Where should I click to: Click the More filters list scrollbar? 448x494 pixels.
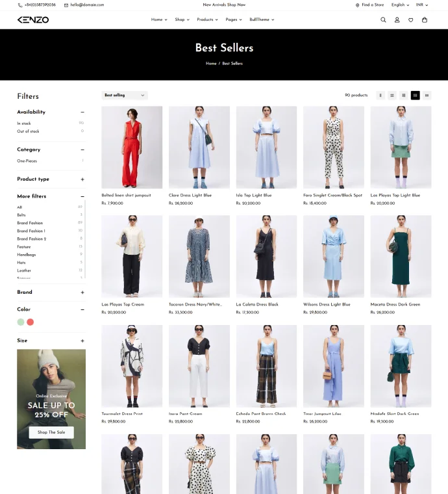pyautogui.click(x=85, y=239)
